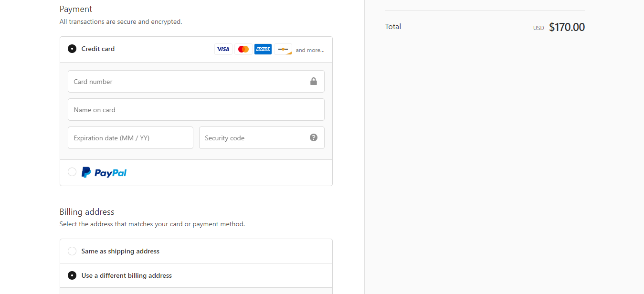Click the padlock icon in Card number
The width and height of the screenshot is (644, 294).
point(314,81)
